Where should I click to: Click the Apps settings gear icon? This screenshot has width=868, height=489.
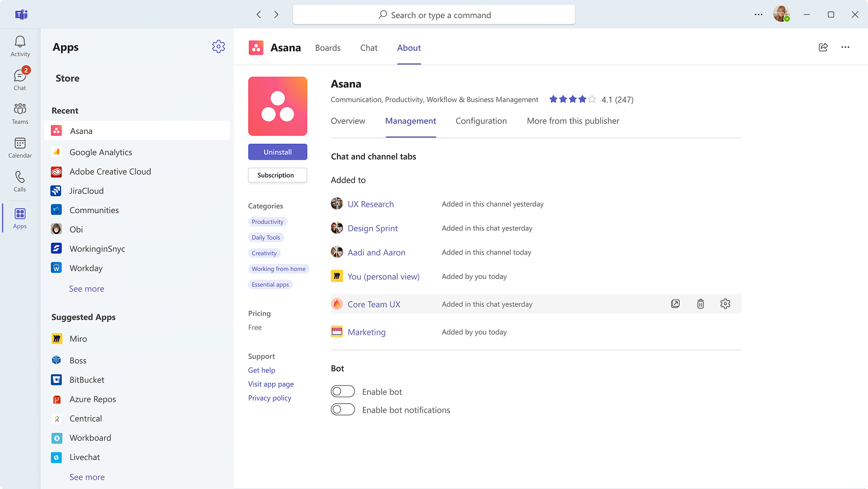point(218,47)
